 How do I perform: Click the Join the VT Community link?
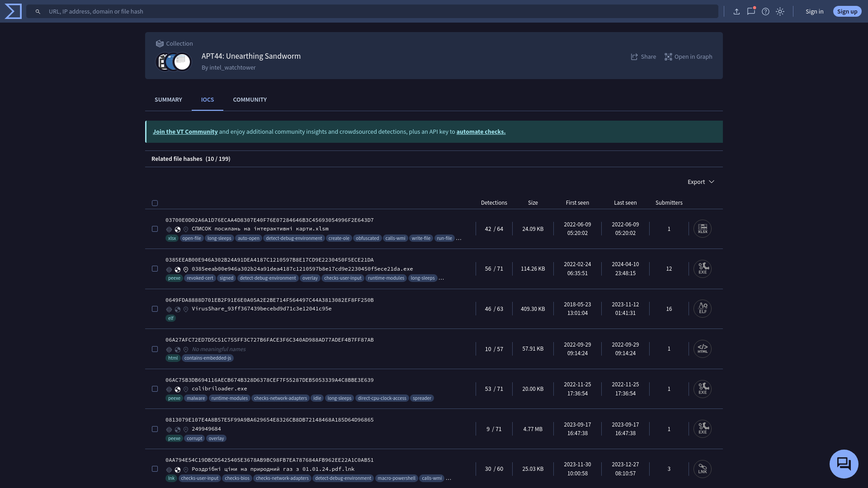point(185,131)
